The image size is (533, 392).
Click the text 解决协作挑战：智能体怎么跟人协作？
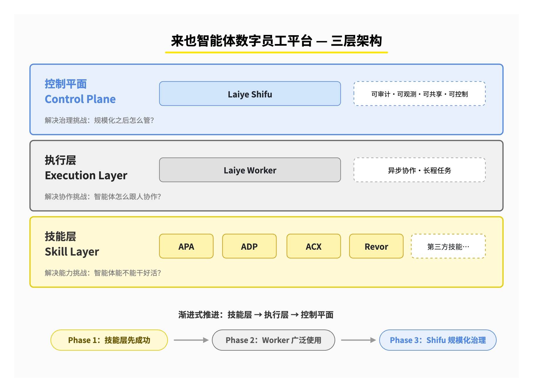[x=103, y=197]
